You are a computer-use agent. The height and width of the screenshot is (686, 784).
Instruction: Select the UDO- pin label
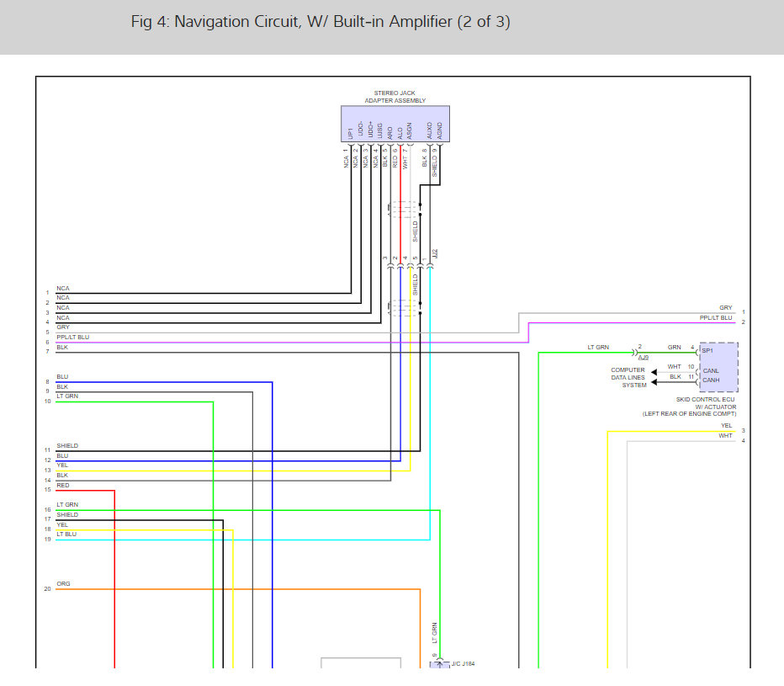tap(361, 130)
